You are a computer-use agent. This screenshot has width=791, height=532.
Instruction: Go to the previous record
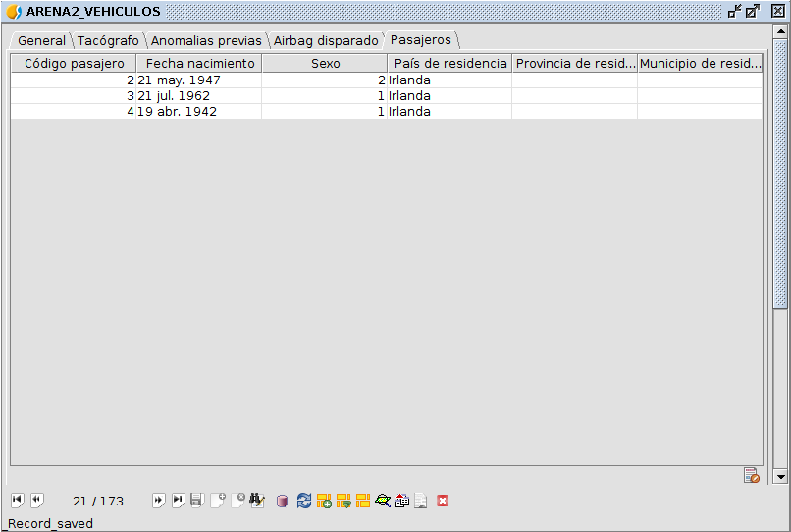click(x=36, y=501)
